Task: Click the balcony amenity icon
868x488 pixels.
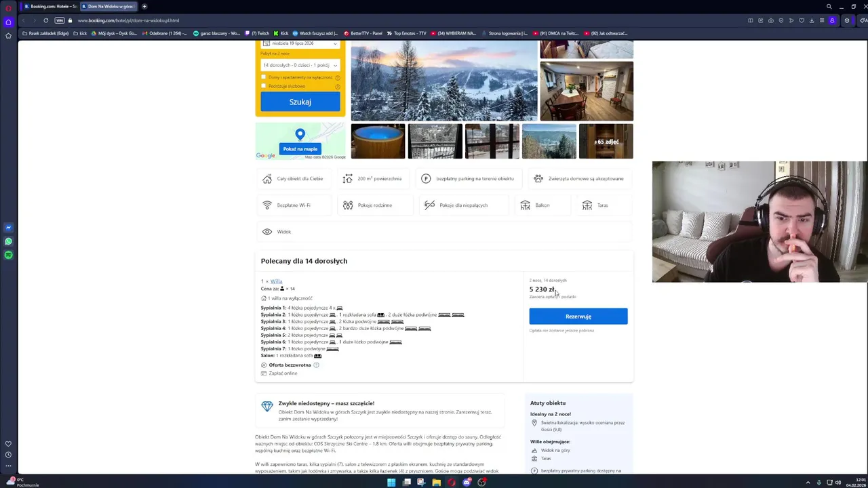Action: tap(525, 205)
